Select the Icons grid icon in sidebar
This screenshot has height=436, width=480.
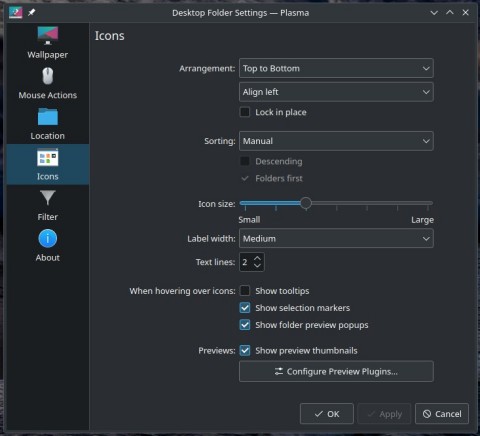point(48,157)
